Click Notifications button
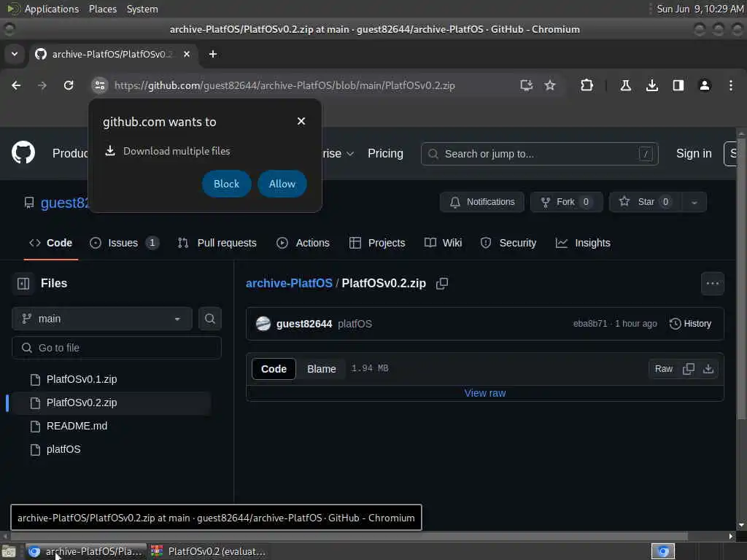The width and height of the screenshot is (747, 560). [482, 202]
